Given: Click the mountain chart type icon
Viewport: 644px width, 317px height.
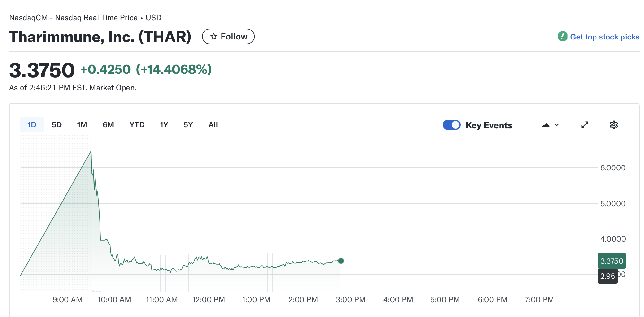Looking at the screenshot, I should click(x=545, y=125).
